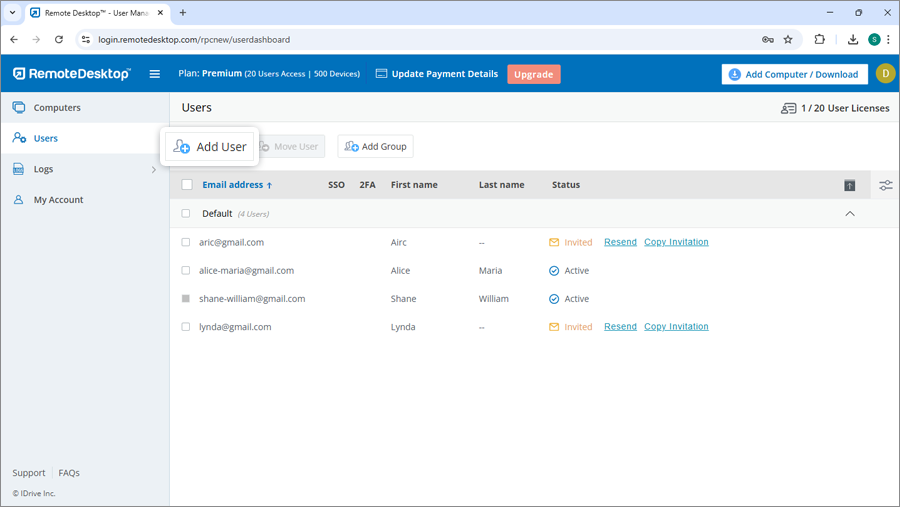
Task: Click the export users icon
Action: [849, 185]
